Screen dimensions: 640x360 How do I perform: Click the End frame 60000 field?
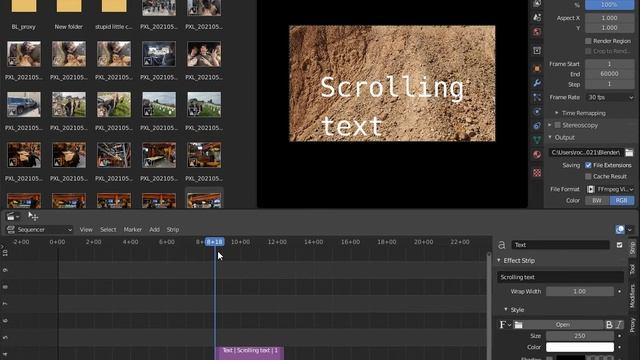click(610, 74)
